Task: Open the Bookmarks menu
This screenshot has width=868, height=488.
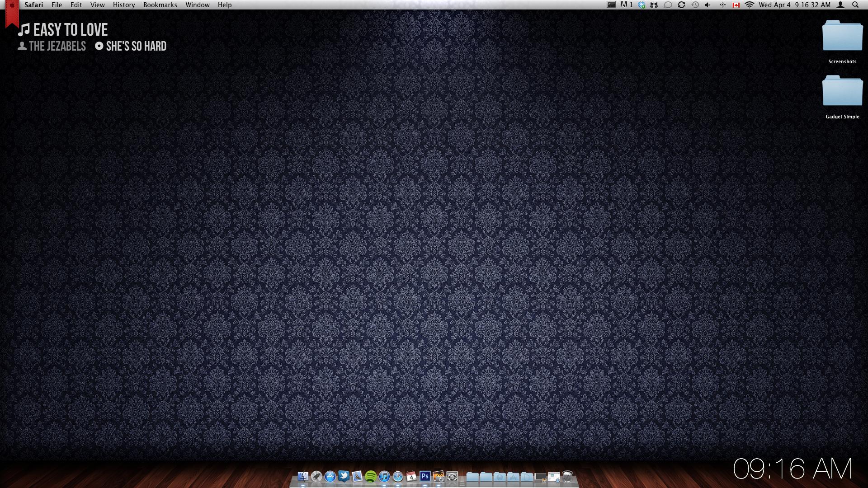Action: [160, 5]
